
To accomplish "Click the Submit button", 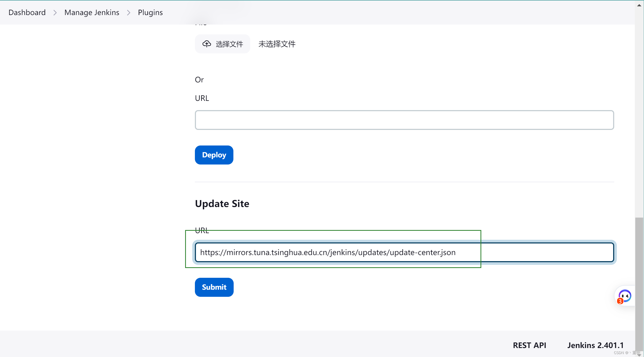I will click(214, 287).
